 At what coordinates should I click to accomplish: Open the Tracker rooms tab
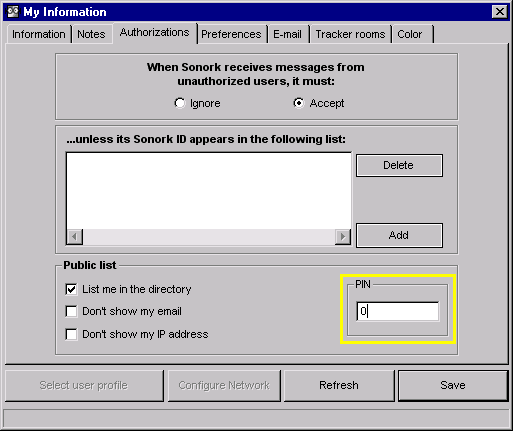350,34
